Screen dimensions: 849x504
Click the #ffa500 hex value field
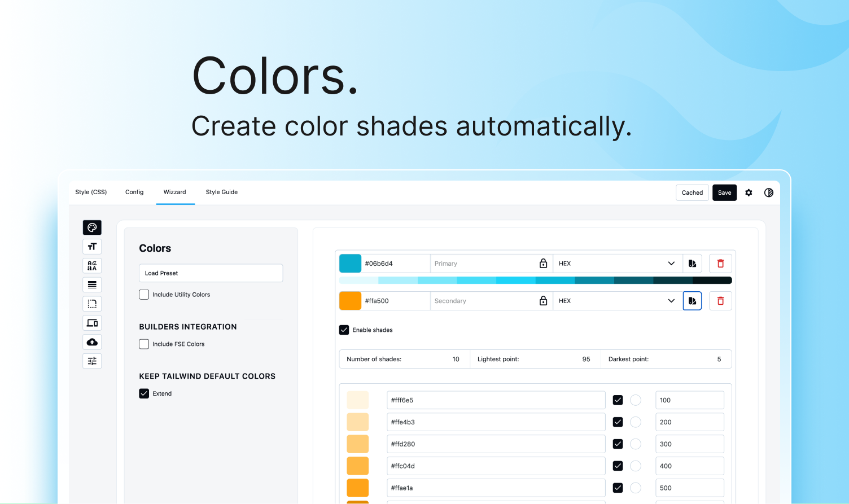point(396,301)
